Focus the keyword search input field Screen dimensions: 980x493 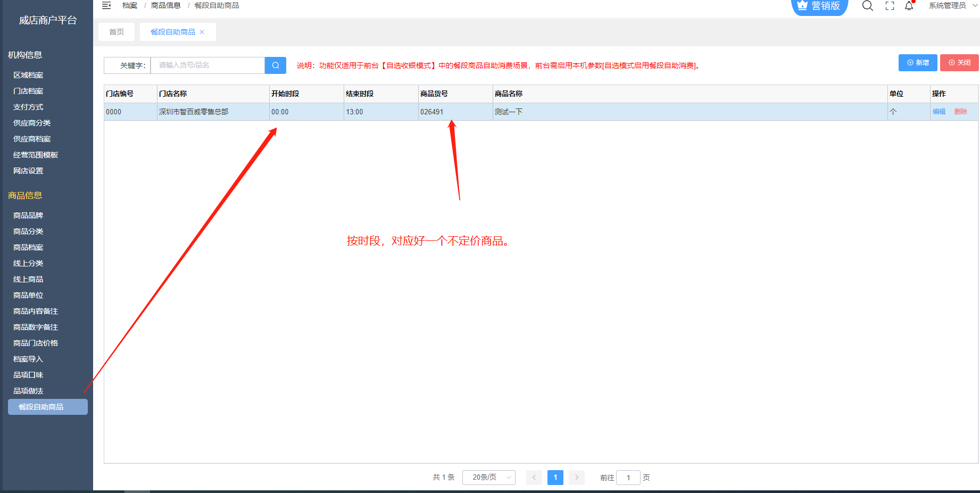pyautogui.click(x=207, y=65)
